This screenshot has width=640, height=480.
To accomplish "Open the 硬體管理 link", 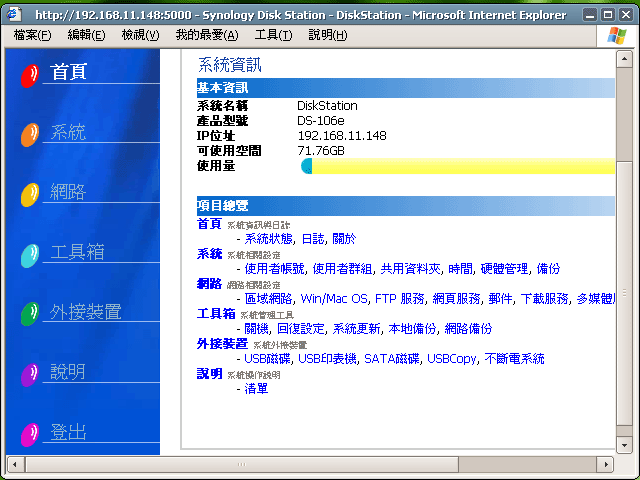I will click(x=504, y=269).
